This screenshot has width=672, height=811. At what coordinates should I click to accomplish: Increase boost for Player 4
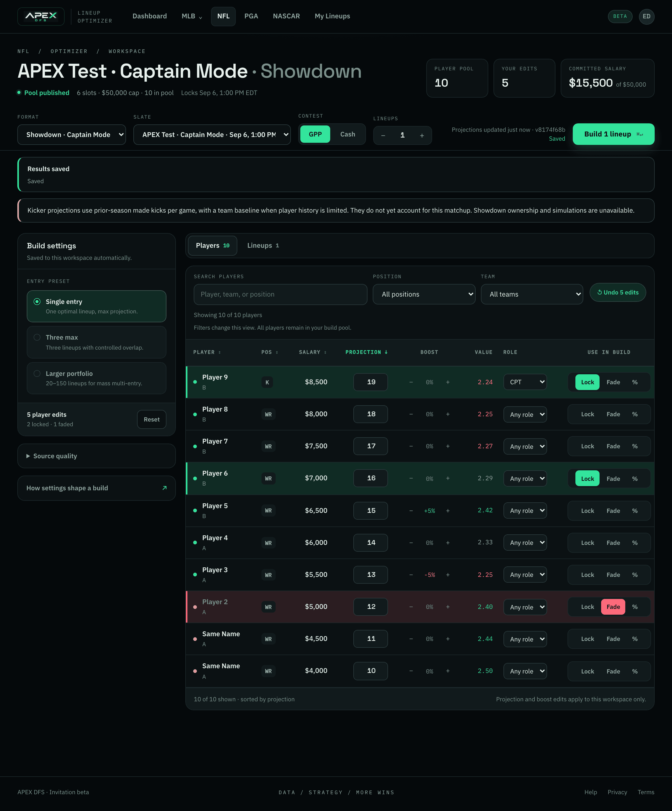pos(448,543)
